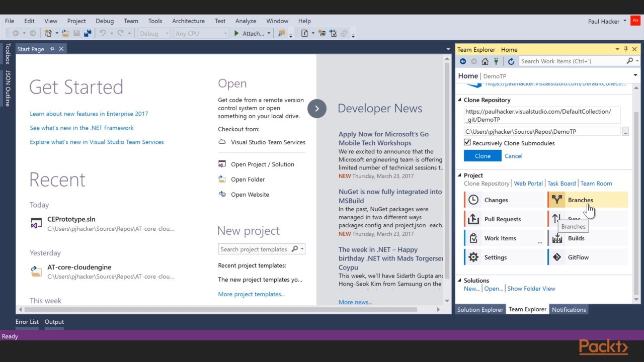Open the Changes tile
This screenshot has height=362, width=644.
(x=504, y=200)
